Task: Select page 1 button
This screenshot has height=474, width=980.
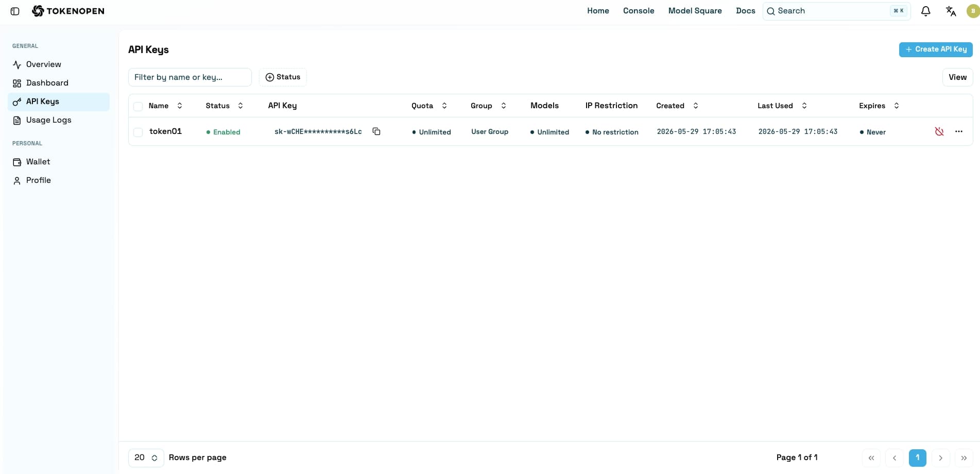Action: coord(917,458)
